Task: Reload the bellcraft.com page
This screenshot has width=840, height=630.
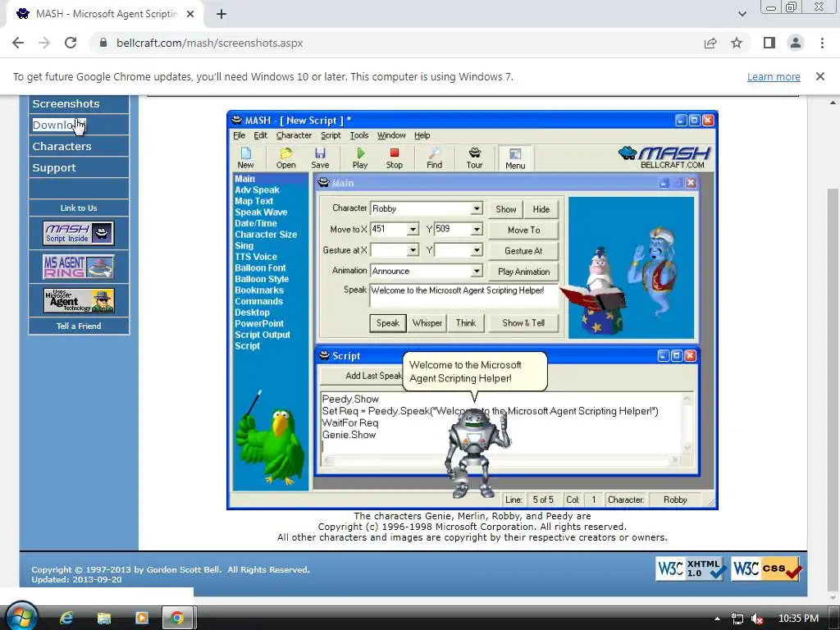Action: pos(71,43)
